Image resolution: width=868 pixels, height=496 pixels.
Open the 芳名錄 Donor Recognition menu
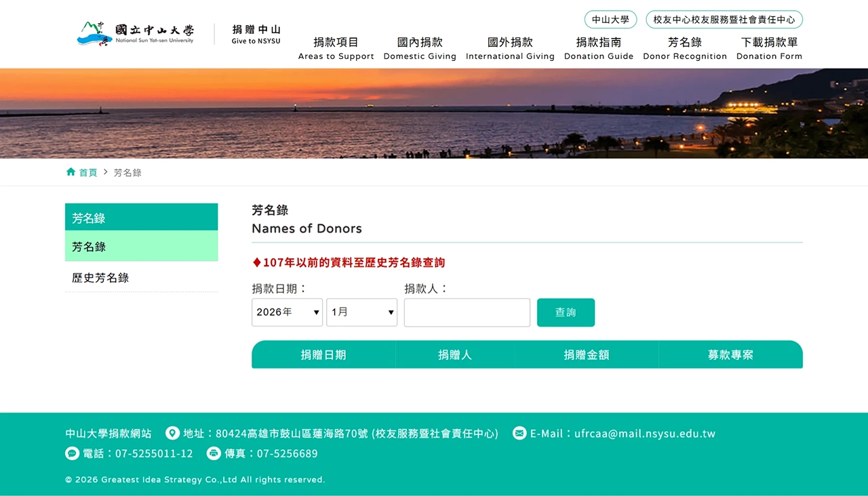(x=685, y=48)
